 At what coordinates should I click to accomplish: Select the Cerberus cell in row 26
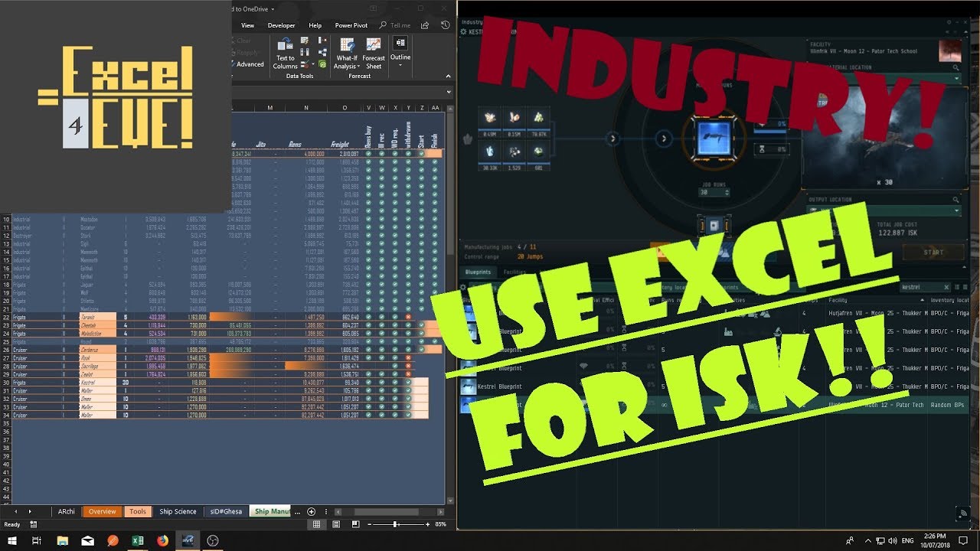tap(97, 349)
